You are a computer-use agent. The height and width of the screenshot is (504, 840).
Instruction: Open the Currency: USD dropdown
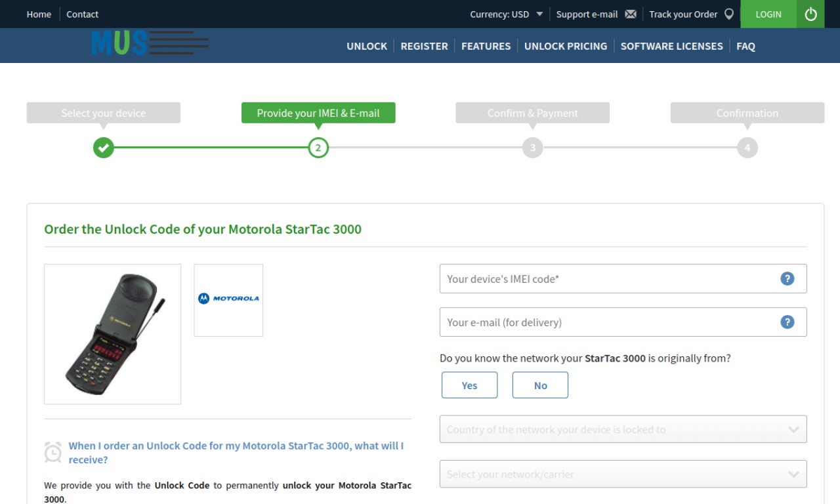click(x=507, y=14)
